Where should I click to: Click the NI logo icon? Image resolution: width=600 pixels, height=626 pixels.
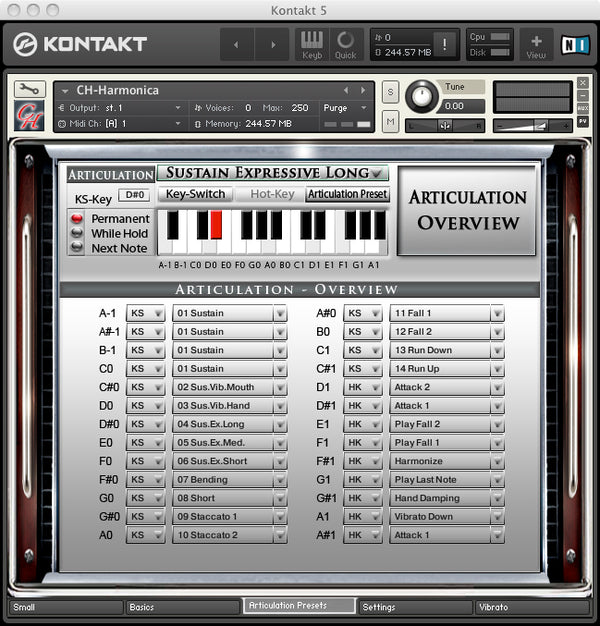(x=576, y=44)
